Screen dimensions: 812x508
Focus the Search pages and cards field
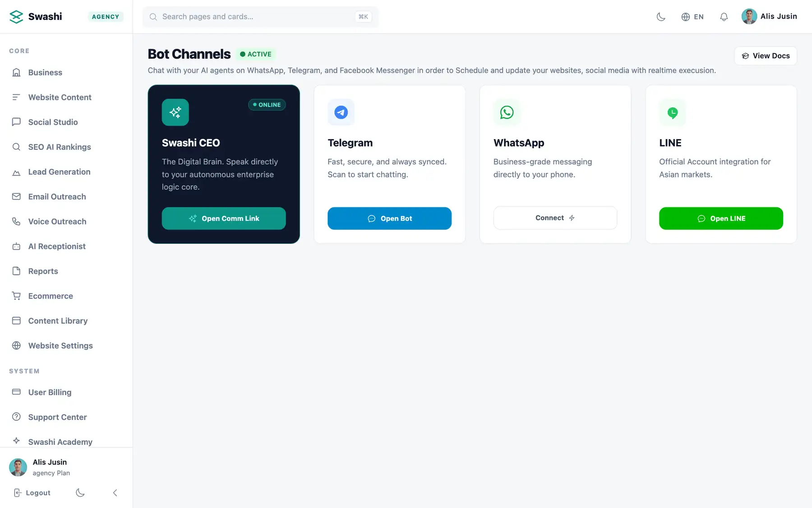point(260,17)
